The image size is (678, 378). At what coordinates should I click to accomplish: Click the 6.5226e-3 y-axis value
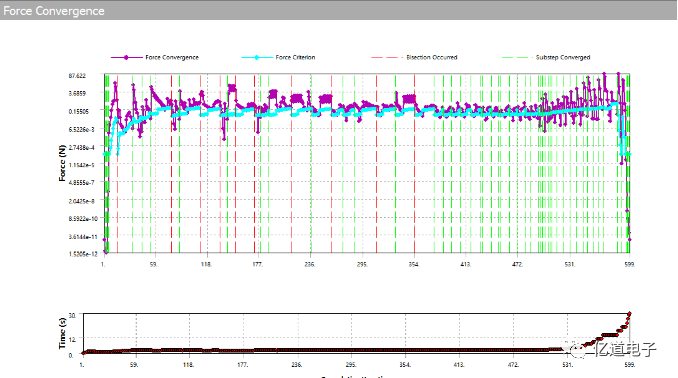point(81,129)
